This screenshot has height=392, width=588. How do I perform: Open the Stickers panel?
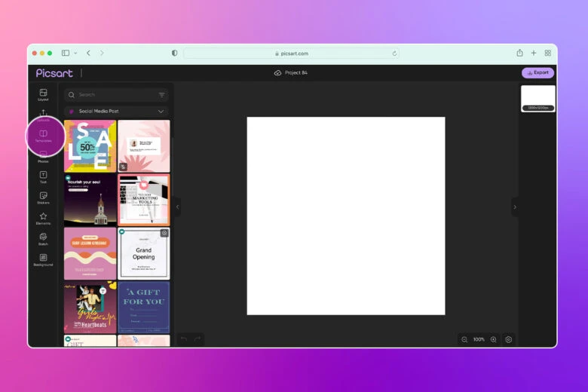[x=43, y=198]
